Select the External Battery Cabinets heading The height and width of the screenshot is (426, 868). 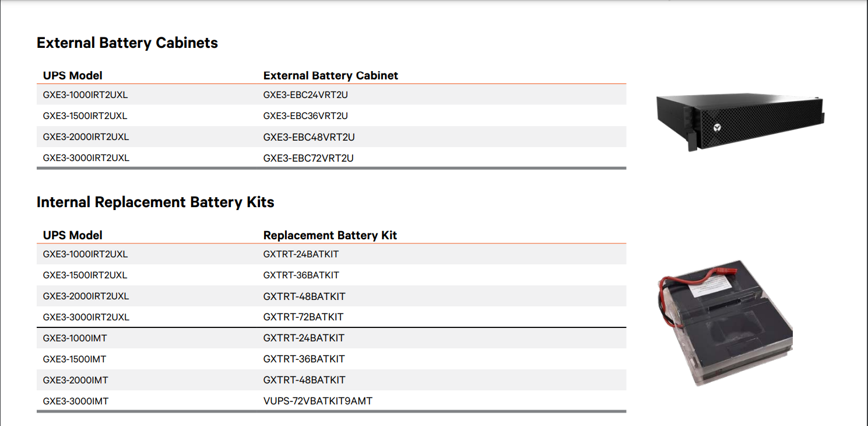tap(127, 43)
